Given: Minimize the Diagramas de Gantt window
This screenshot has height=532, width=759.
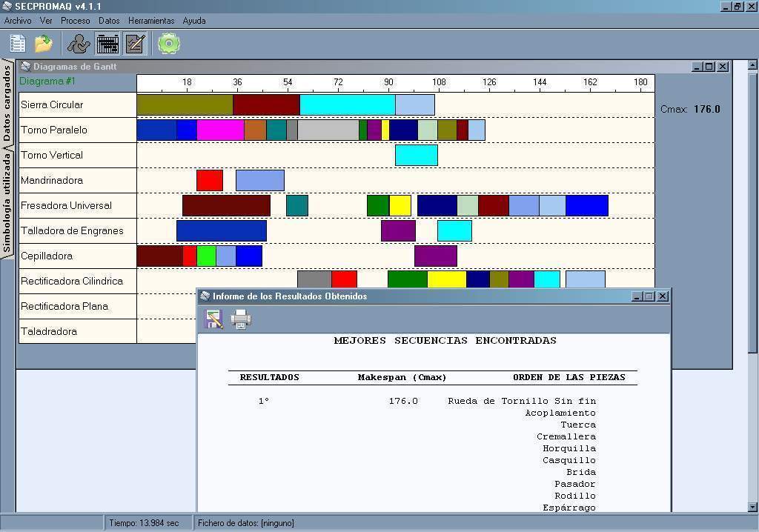Looking at the screenshot, I should (x=697, y=67).
